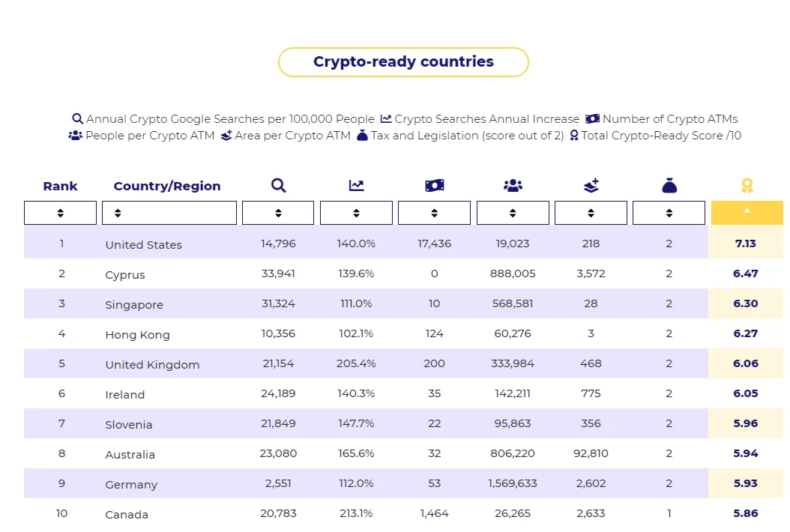Click the award ribbon total score icon
Screen dimensions: 790x532
[747, 186]
